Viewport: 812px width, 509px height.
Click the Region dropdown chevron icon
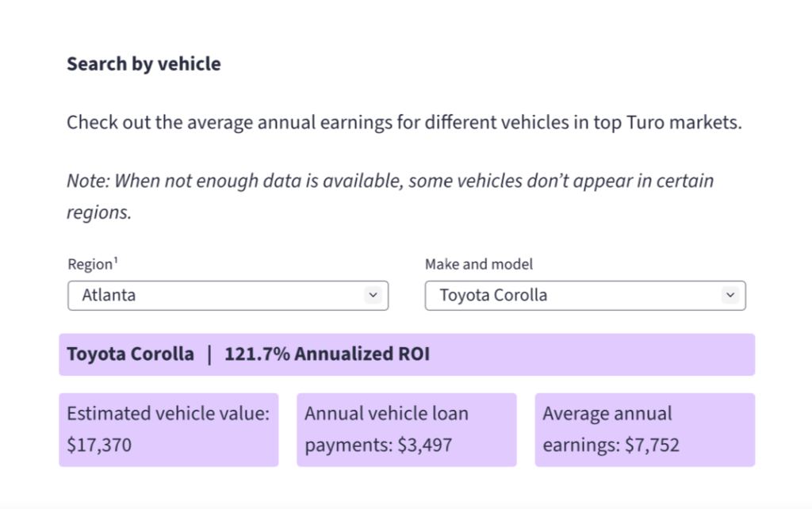coord(373,295)
